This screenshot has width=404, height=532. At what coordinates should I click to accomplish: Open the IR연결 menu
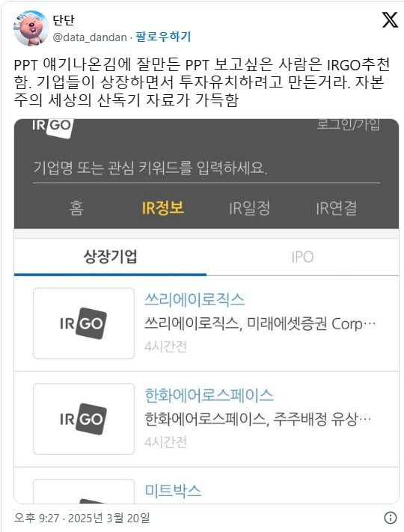point(337,208)
